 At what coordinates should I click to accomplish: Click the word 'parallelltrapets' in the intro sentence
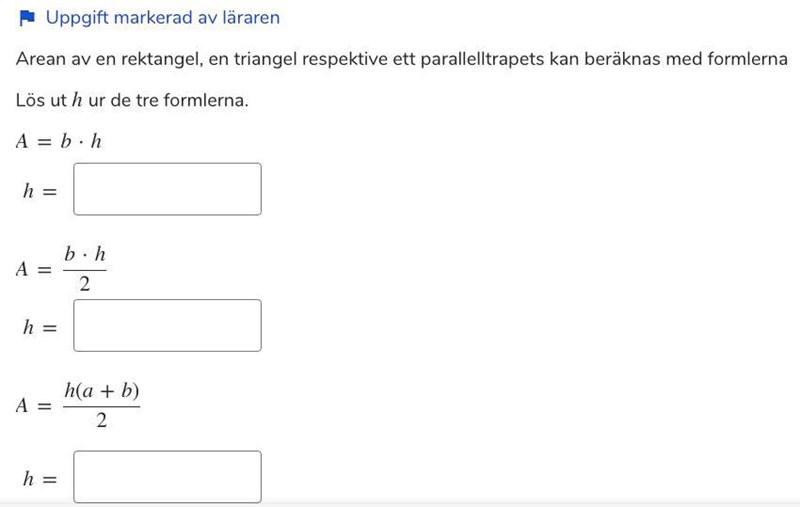point(483,60)
